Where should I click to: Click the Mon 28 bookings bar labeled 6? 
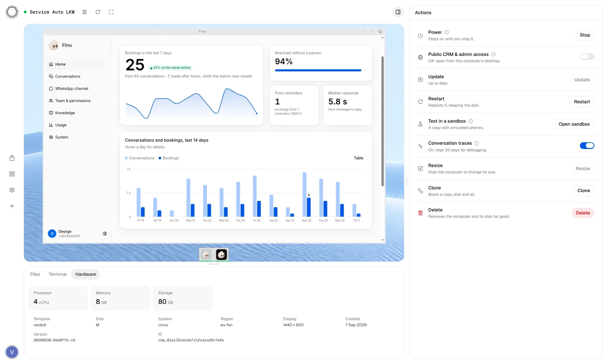click(x=309, y=207)
